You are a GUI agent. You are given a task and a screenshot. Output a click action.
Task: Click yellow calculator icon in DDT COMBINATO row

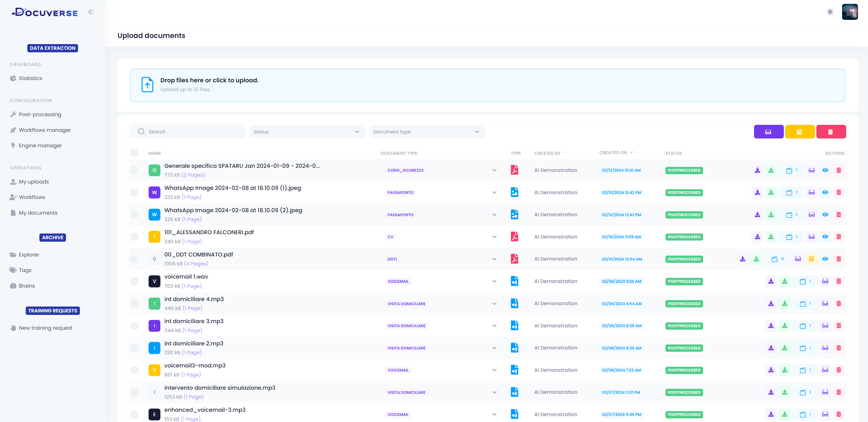coord(811,259)
